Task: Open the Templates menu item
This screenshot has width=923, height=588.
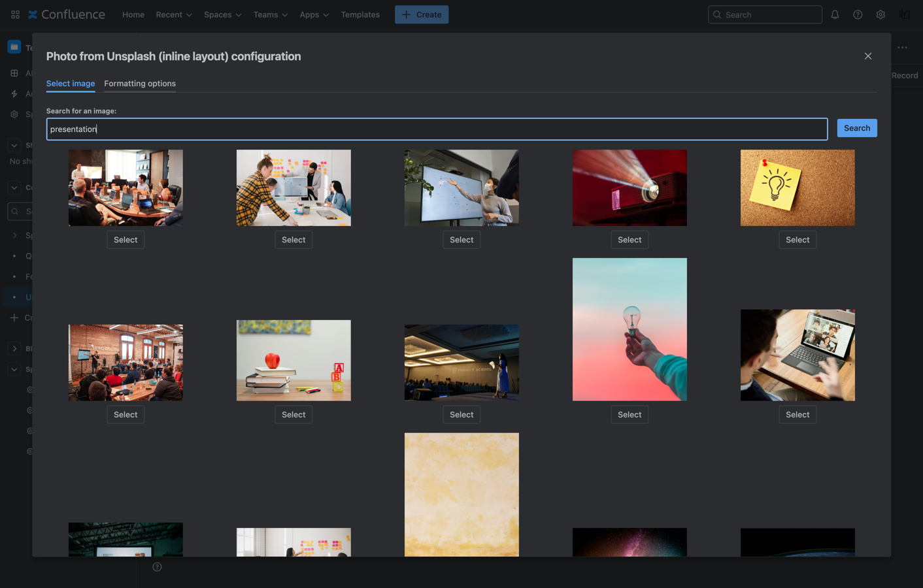Action: click(360, 14)
